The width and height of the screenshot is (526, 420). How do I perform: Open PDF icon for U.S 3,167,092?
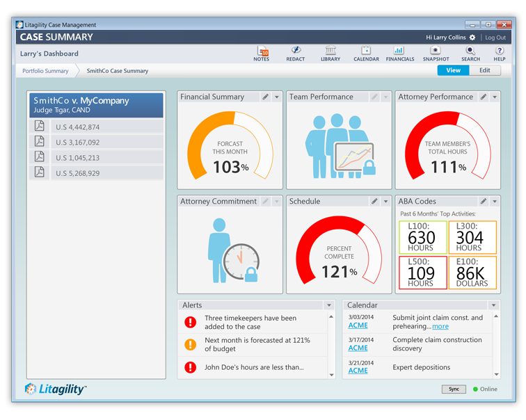(40, 141)
